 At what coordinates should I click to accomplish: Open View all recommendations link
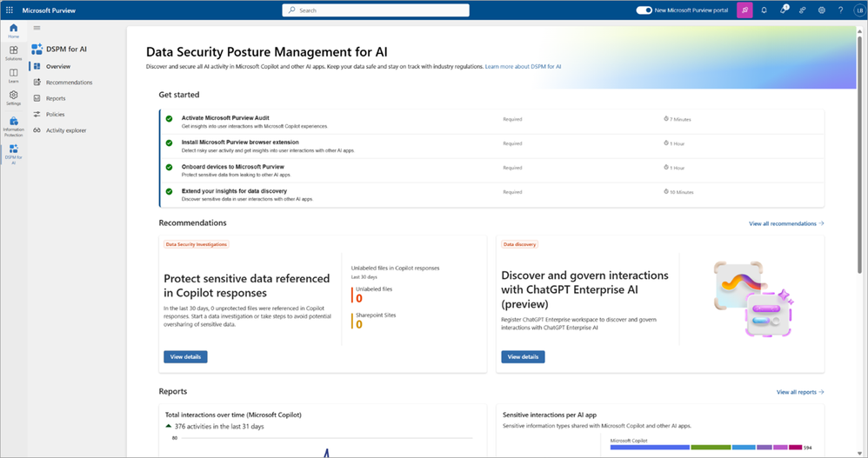tap(786, 223)
